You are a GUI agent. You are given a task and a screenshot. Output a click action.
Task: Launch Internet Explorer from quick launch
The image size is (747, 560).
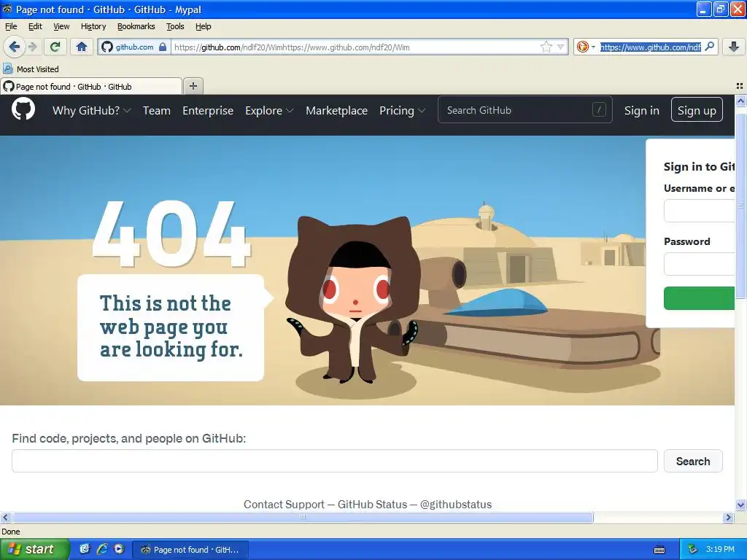pos(102,549)
